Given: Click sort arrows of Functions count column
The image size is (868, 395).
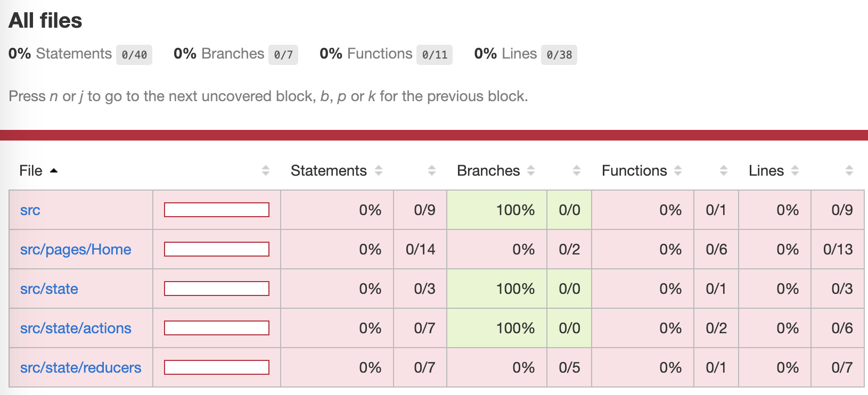Looking at the screenshot, I should click(724, 170).
